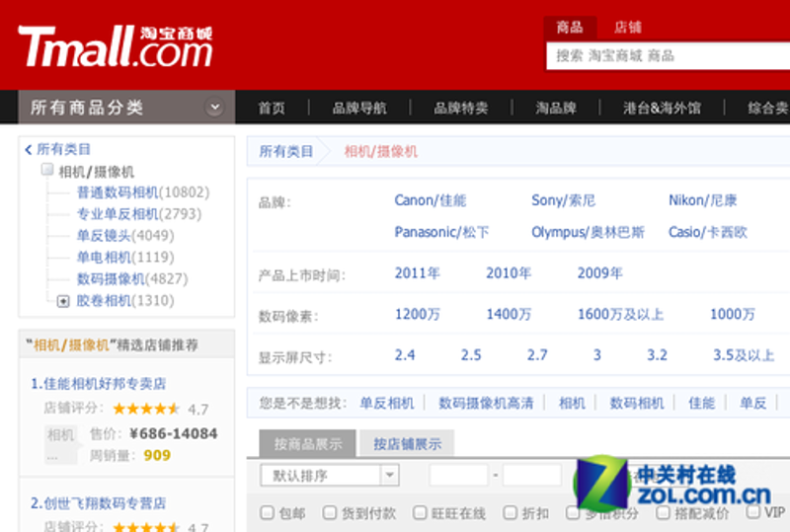Filter by brand Canon/佳能
Image resolution: width=790 pixels, height=532 pixels.
pos(431,200)
